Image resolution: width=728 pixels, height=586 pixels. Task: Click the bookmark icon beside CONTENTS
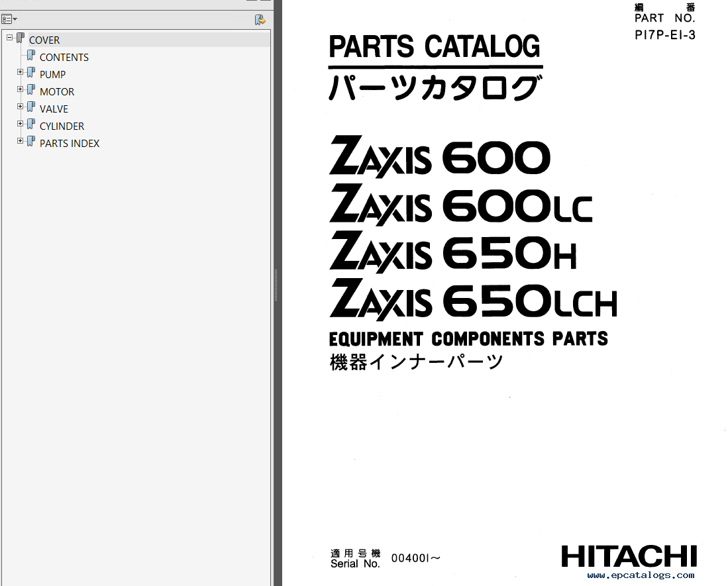pos(31,55)
